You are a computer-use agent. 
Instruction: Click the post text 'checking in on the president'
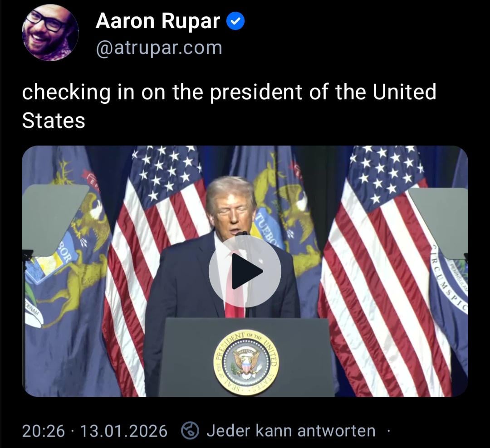(162, 93)
